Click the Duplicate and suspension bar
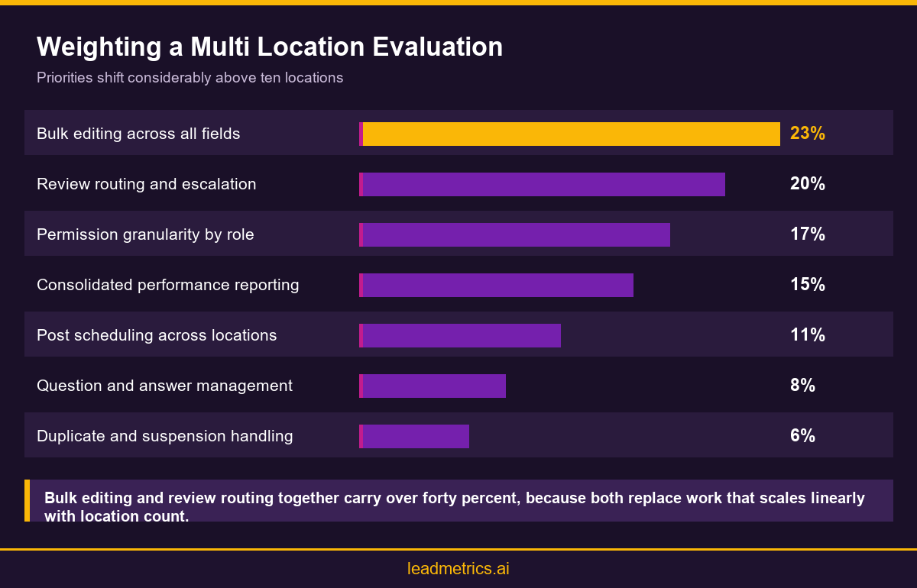 (414, 436)
